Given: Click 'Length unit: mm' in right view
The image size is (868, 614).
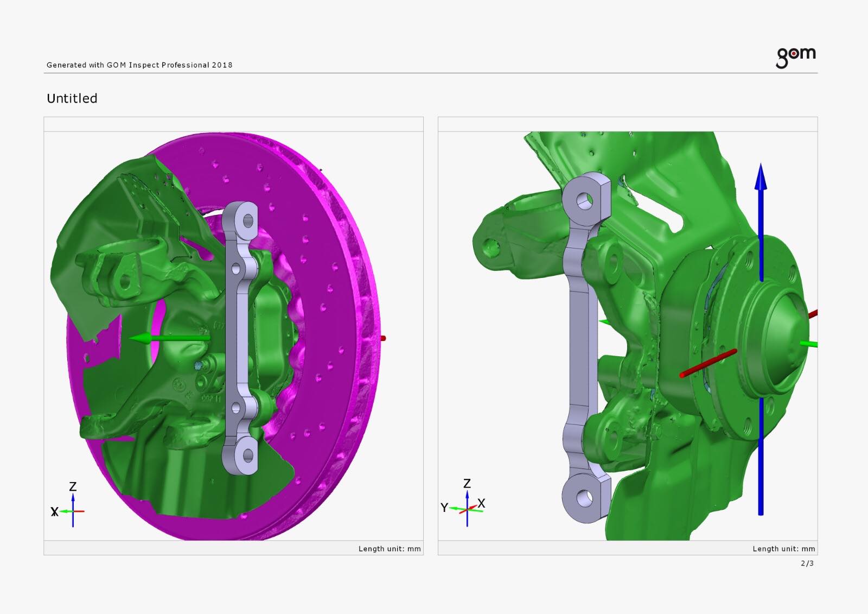Looking at the screenshot, I should [784, 549].
